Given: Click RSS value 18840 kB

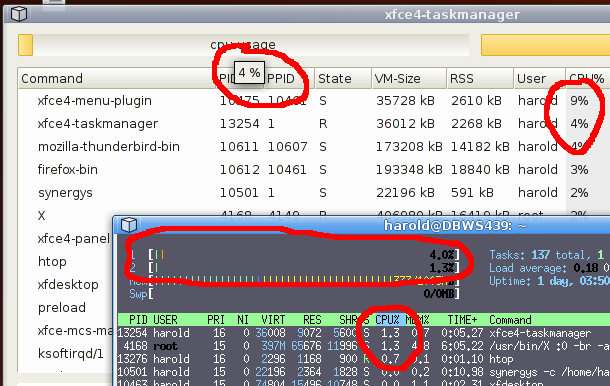Looking at the screenshot, I should 480,170.
